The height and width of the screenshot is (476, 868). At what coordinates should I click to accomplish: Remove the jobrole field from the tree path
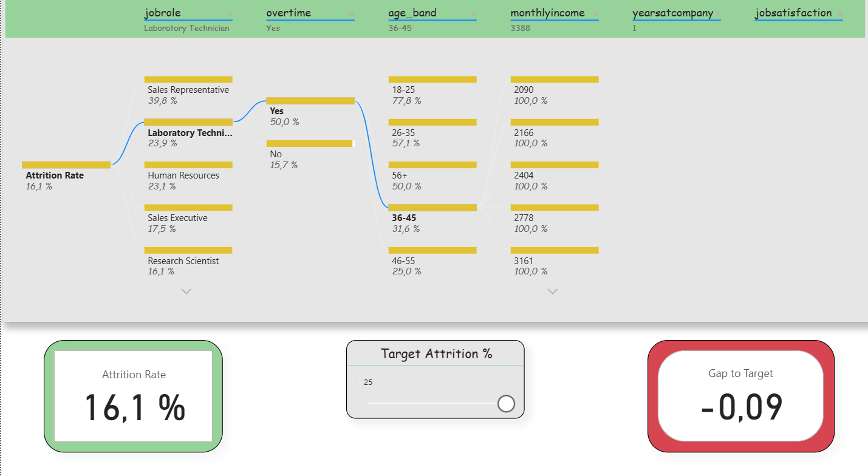coord(229,13)
